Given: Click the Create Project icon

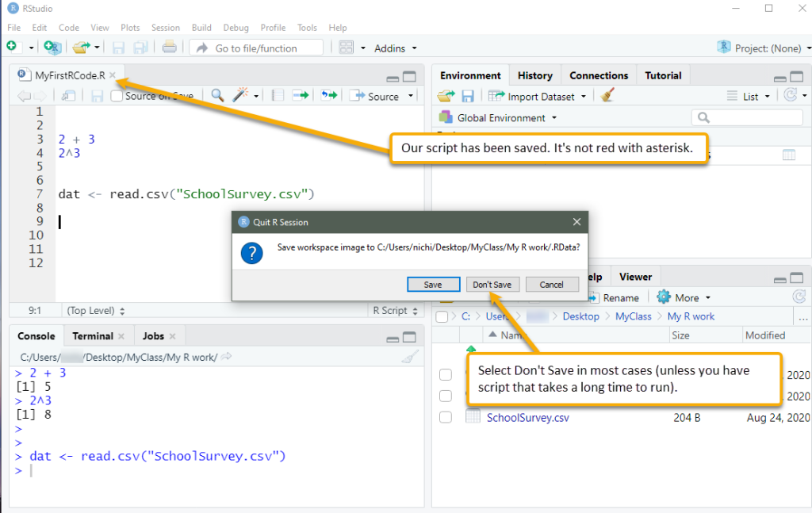Looking at the screenshot, I should (52, 48).
